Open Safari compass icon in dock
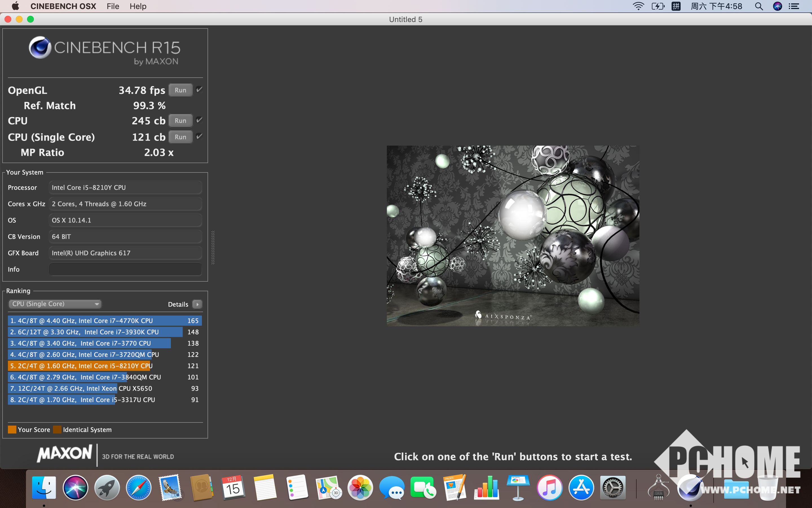The image size is (812, 508). click(x=139, y=487)
